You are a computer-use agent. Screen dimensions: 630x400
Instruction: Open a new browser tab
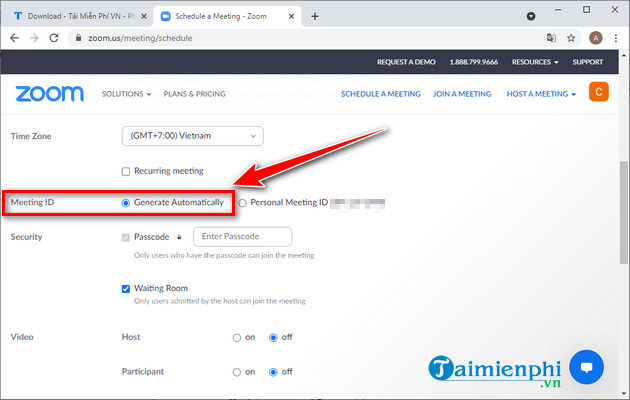pos(315,16)
